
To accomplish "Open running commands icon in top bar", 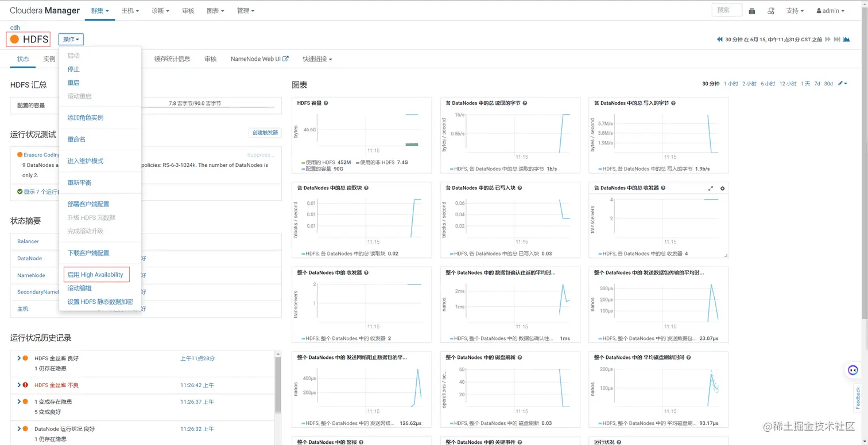I will [771, 11].
